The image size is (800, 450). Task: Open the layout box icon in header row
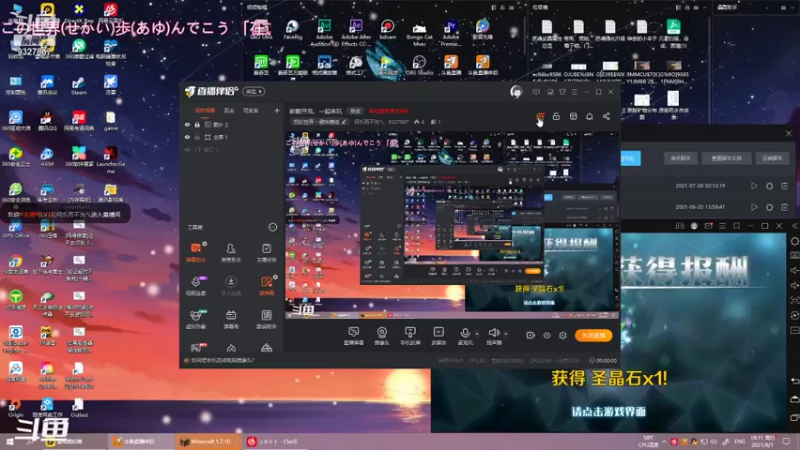[x=573, y=116]
